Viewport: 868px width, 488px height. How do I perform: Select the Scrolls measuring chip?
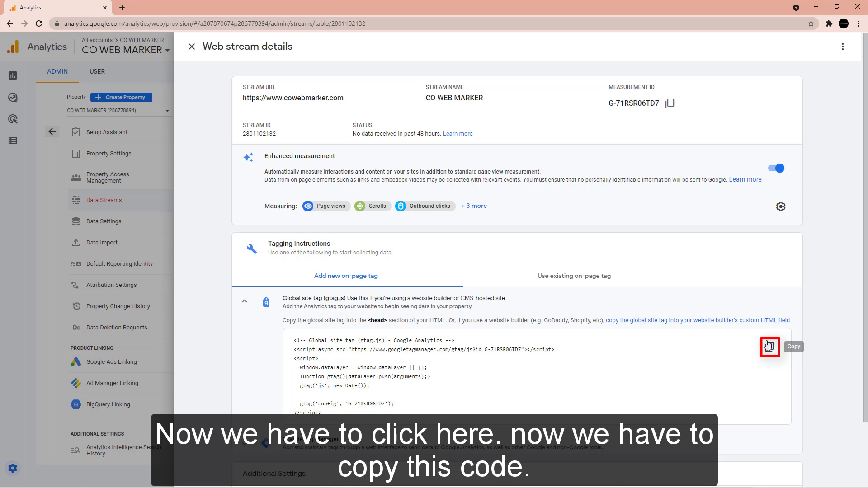tap(373, 206)
